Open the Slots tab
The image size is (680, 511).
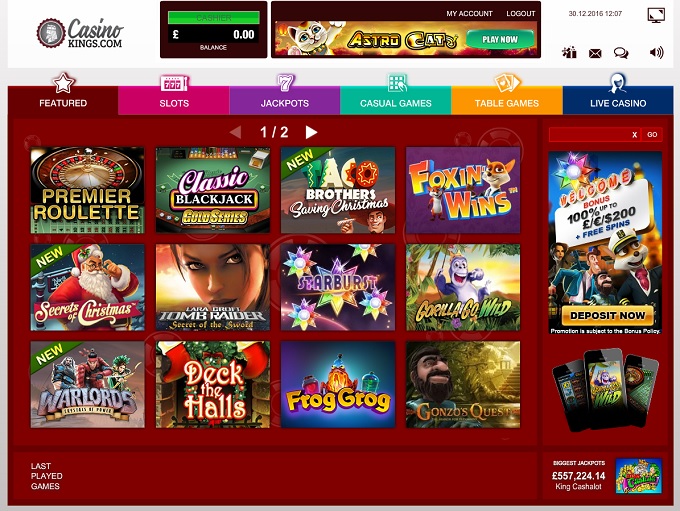[174, 100]
